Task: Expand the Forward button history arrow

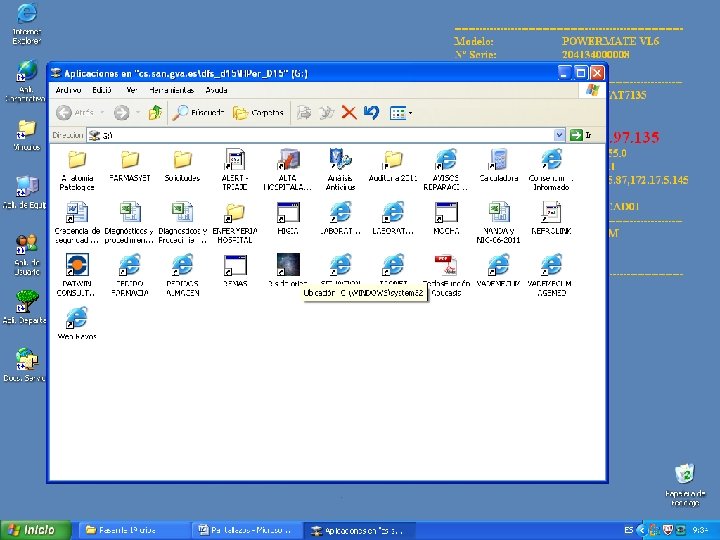Action: tap(138, 112)
